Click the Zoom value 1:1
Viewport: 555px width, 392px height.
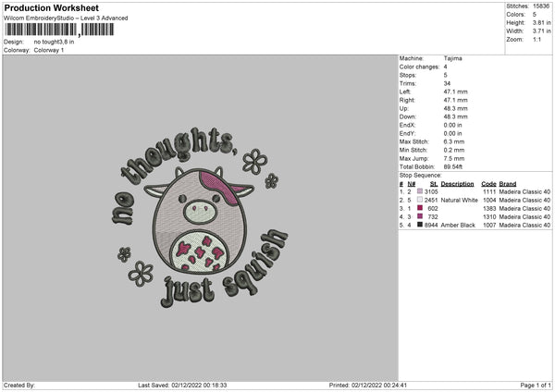coord(536,39)
